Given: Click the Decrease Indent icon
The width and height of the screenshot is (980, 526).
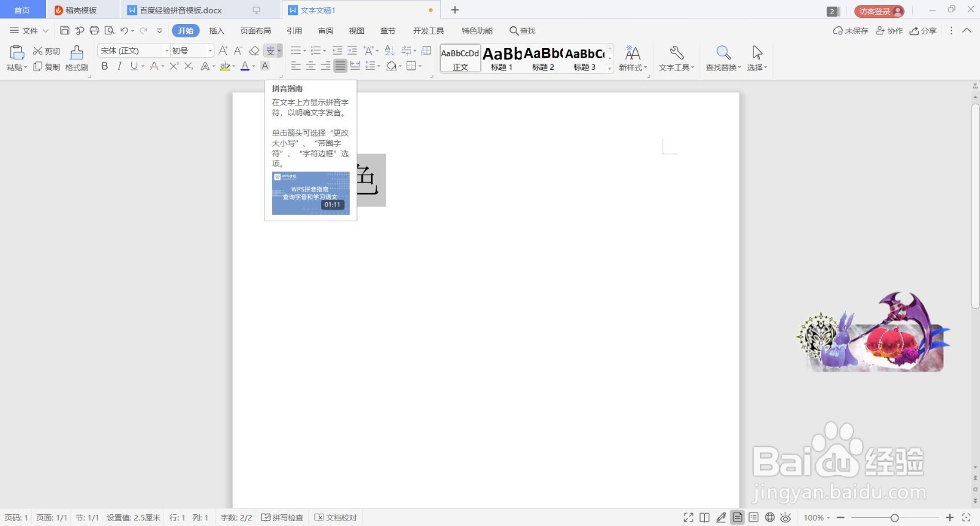Looking at the screenshot, I should (337, 51).
